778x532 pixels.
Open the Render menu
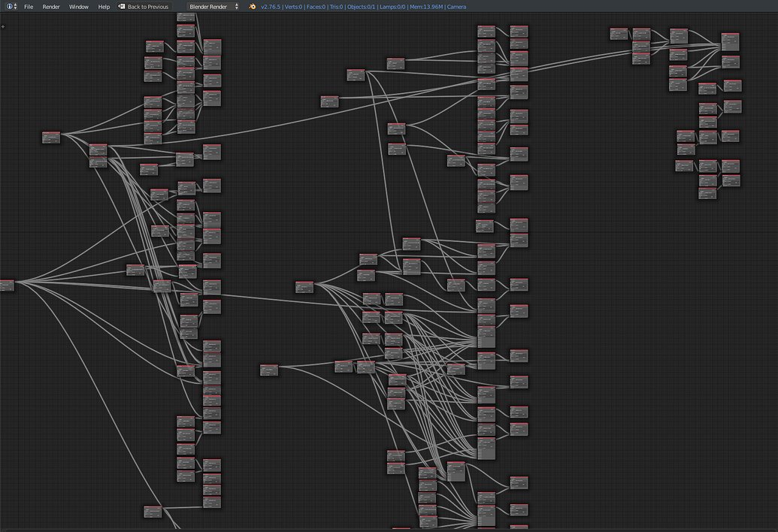pos(51,7)
